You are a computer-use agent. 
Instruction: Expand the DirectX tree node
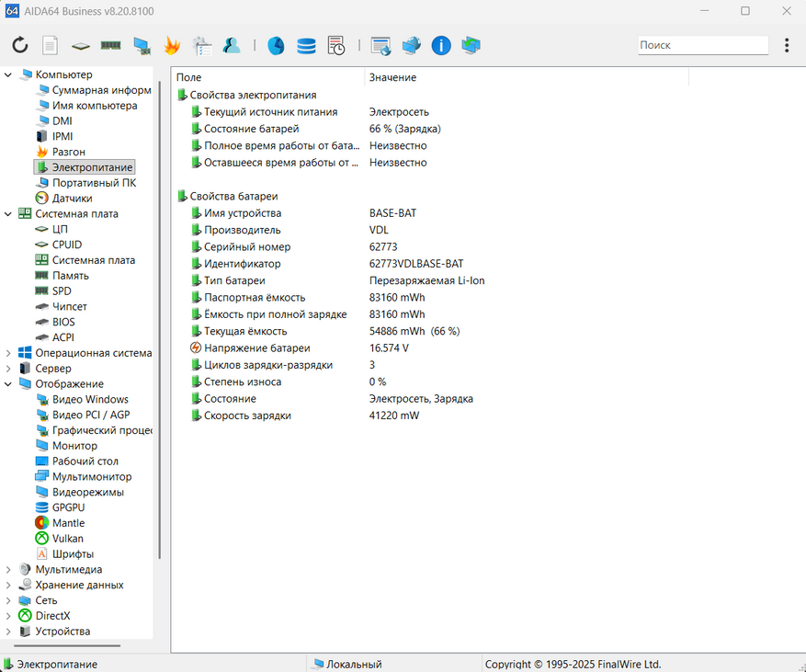(x=8, y=616)
